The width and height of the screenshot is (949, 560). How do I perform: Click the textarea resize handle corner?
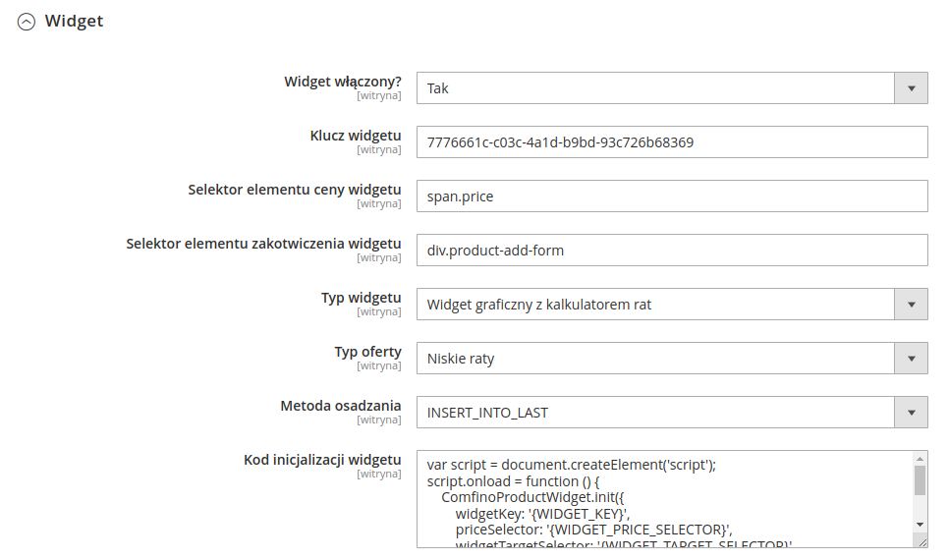point(921,542)
